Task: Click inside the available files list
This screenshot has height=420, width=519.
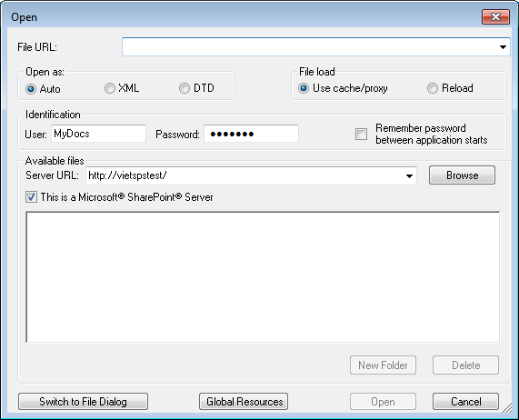Action: (x=263, y=277)
